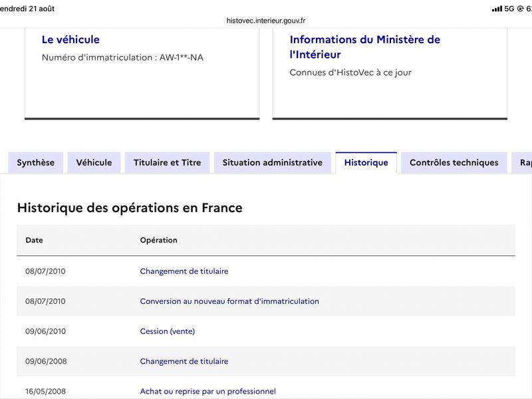
Task: Click Changement de titulaire dated 09/06/2008
Action: coord(184,361)
